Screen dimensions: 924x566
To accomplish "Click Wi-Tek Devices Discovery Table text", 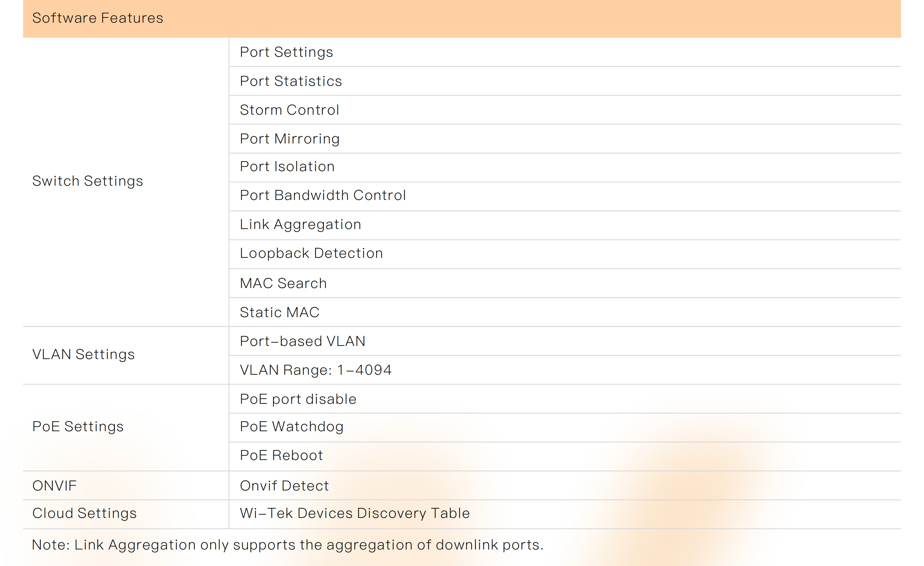I will (354, 513).
